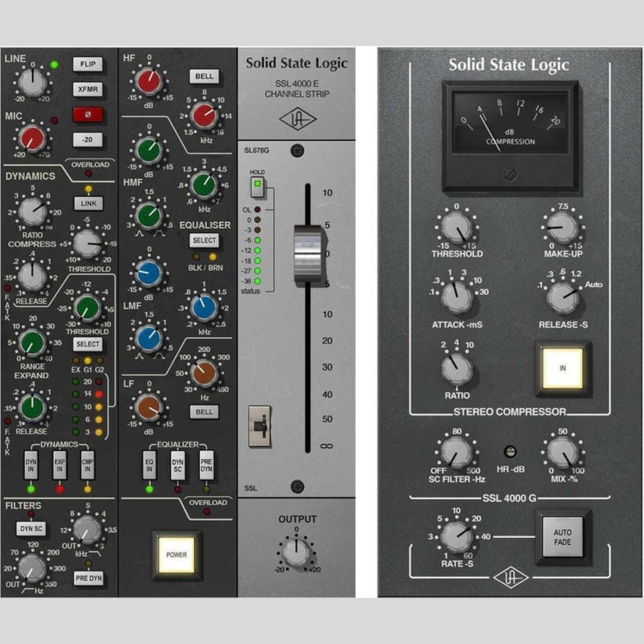The height and width of the screenshot is (644, 644).
Task: Toggle the -20 pad button
Action: (87, 140)
